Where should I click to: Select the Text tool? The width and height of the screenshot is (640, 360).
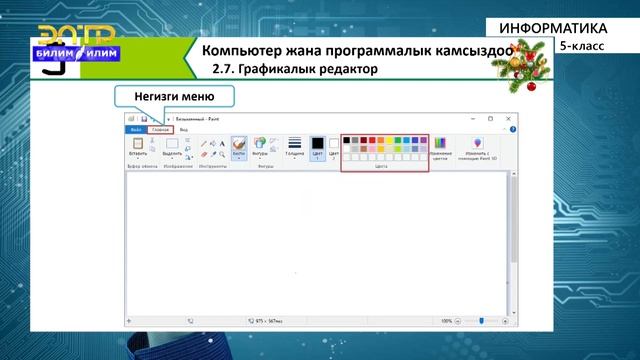[x=222, y=144]
